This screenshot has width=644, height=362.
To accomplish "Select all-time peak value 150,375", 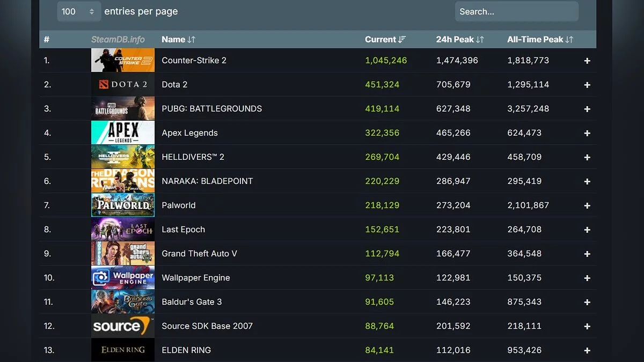I will pyautogui.click(x=524, y=277).
